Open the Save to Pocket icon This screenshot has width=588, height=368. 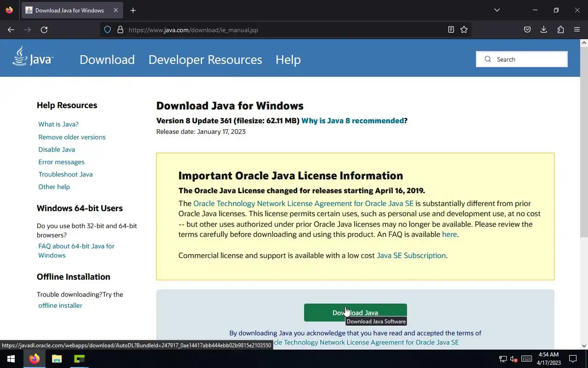[x=527, y=30]
